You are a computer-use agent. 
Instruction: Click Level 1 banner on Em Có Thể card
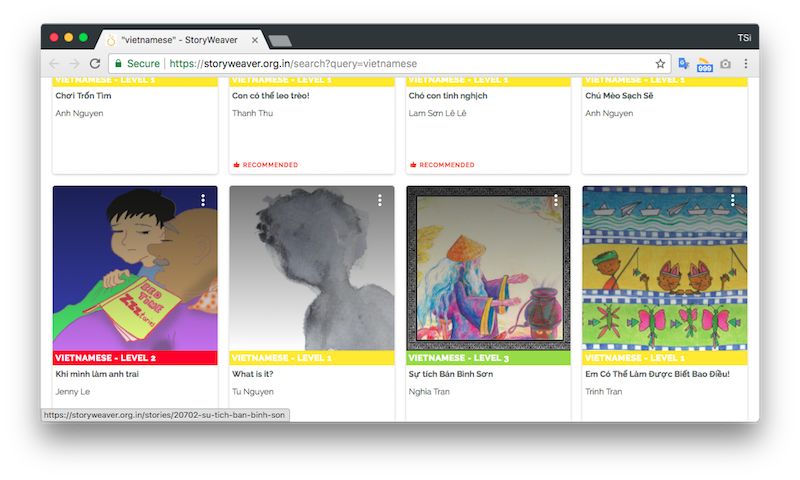click(x=665, y=358)
